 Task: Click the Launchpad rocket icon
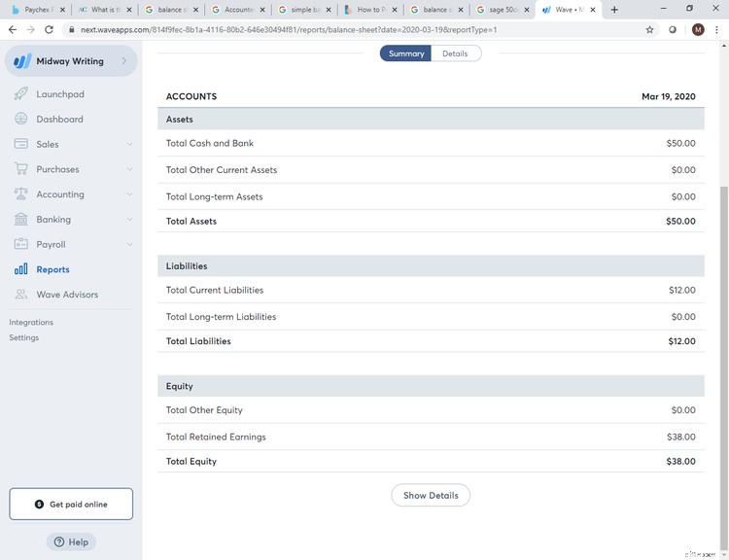point(21,94)
